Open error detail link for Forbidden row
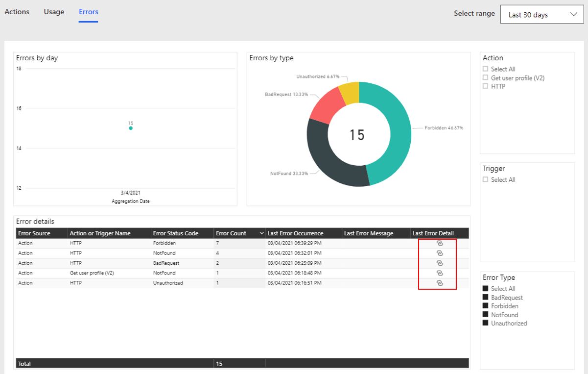 click(x=439, y=243)
